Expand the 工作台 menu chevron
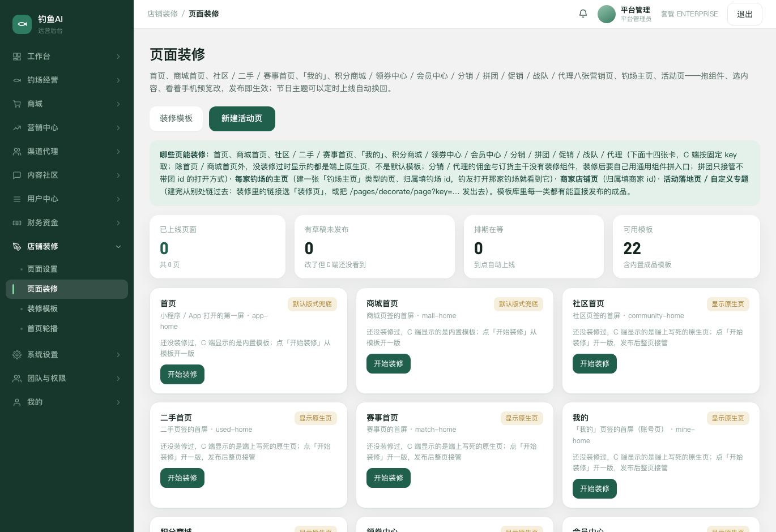 pyautogui.click(x=118, y=57)
